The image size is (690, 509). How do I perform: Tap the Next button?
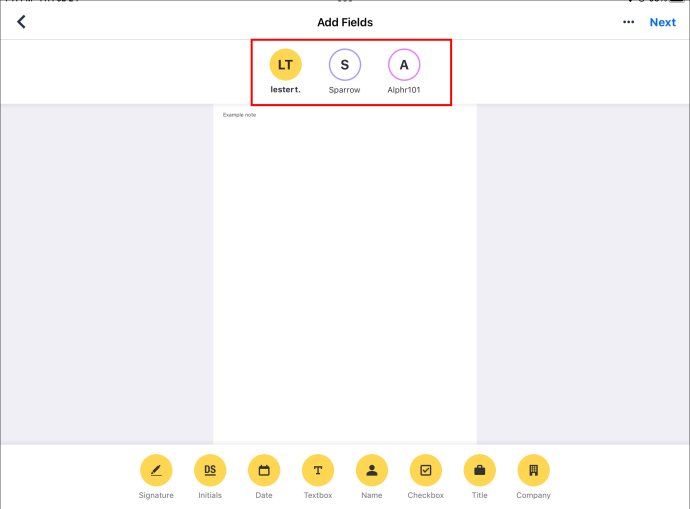(x=662, y=22)
